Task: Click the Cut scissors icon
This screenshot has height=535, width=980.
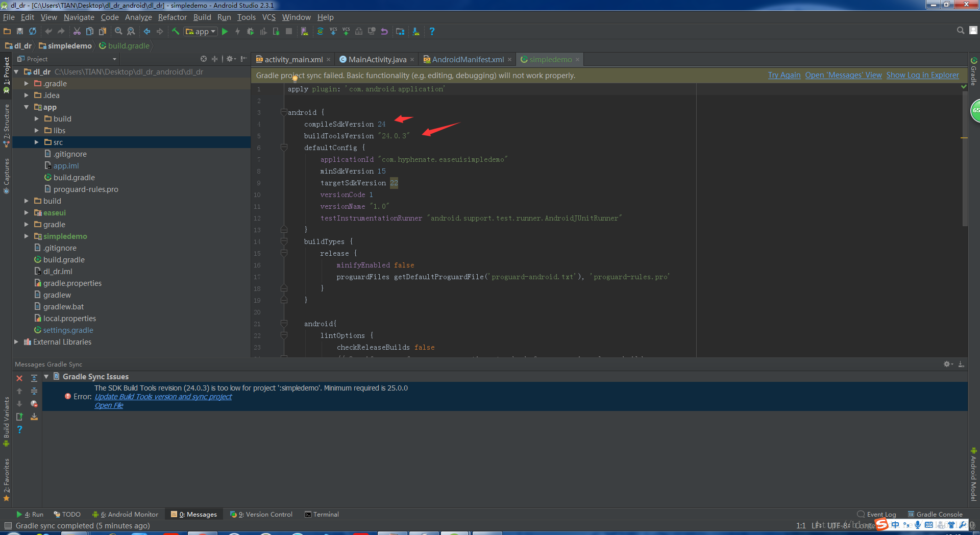Action: (77, 31)
